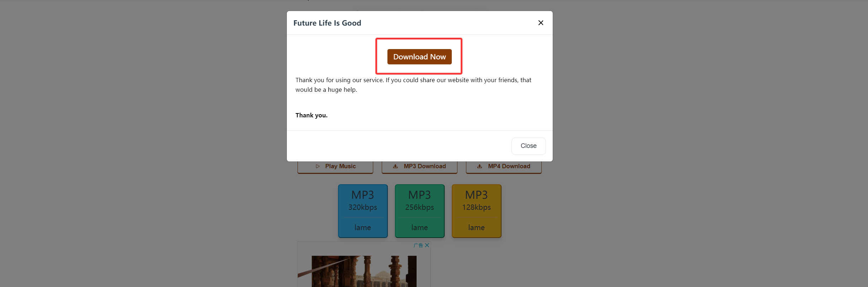
Task: Select the blue MP3 320kbps tile
Action: tap(363, 202)
